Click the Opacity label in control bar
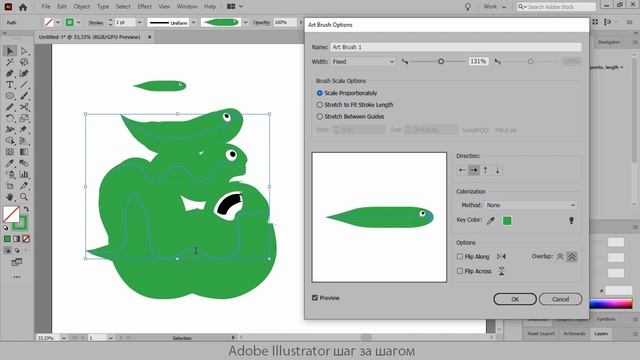This screenshot has width=640, height=360. (262, 22)
